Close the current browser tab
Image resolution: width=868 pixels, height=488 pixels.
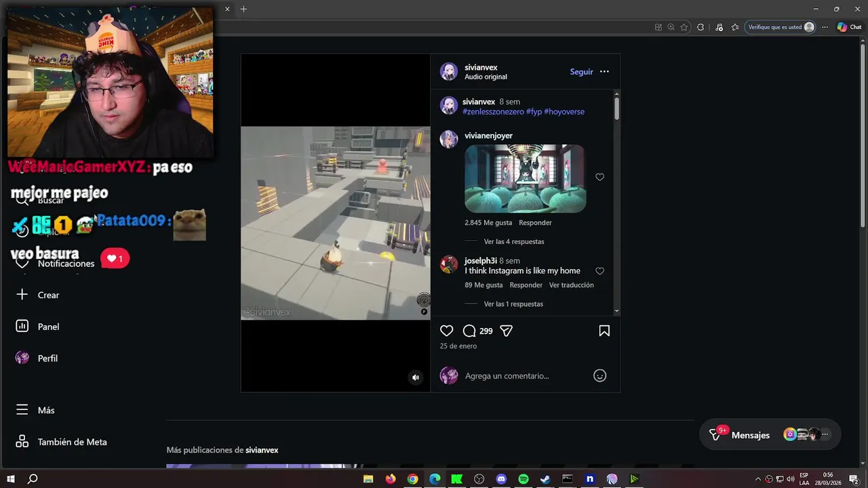point(227,9)
